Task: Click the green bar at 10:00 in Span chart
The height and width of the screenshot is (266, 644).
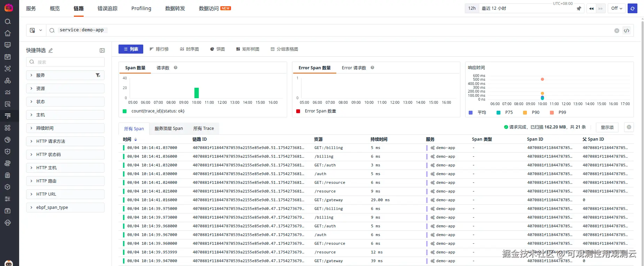Action: click(x=197, y=93)
